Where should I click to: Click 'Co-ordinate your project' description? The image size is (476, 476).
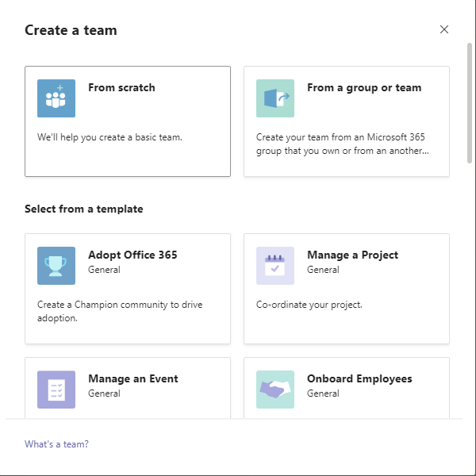pyautogui.click(x=309, y=305)
